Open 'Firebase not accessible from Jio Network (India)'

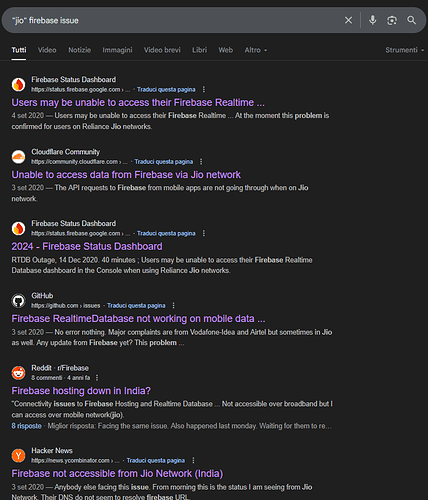point(117,474)
